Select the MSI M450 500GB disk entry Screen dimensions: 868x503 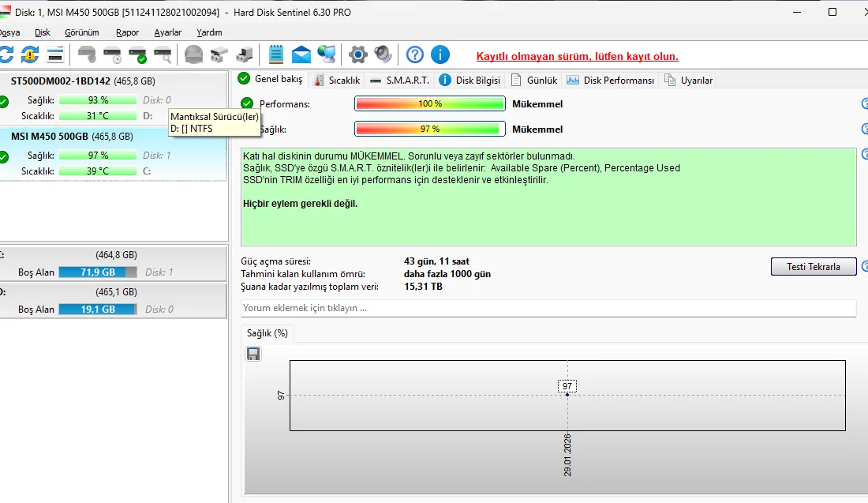(x=112, y=153)
